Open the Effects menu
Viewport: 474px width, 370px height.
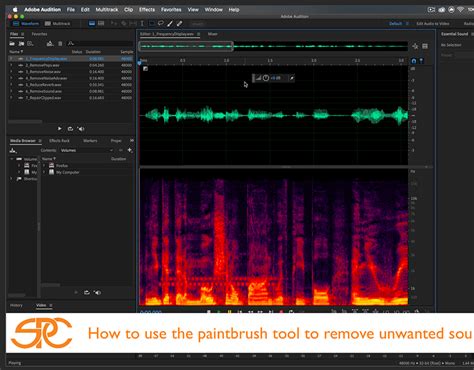pyautogui.click(x=147, y=9)
